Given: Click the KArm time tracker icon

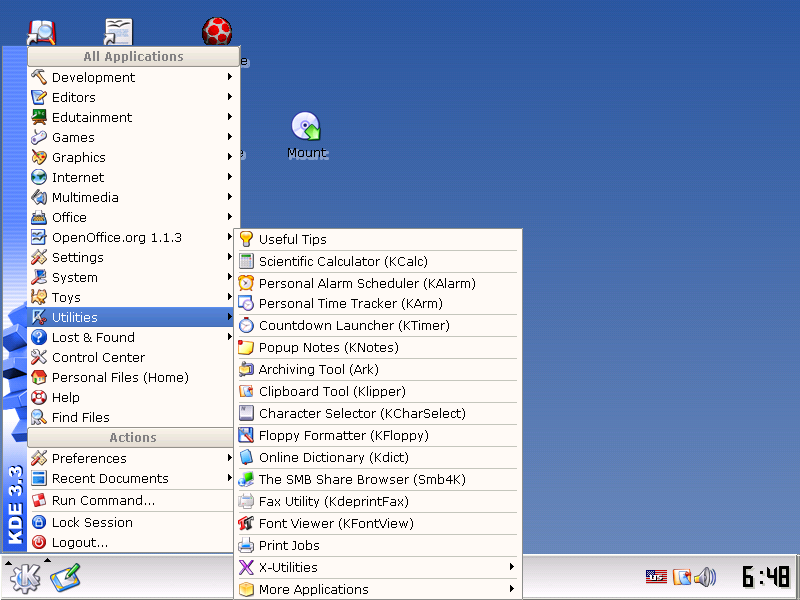Looking at the screenshot, I should [246, 303].
